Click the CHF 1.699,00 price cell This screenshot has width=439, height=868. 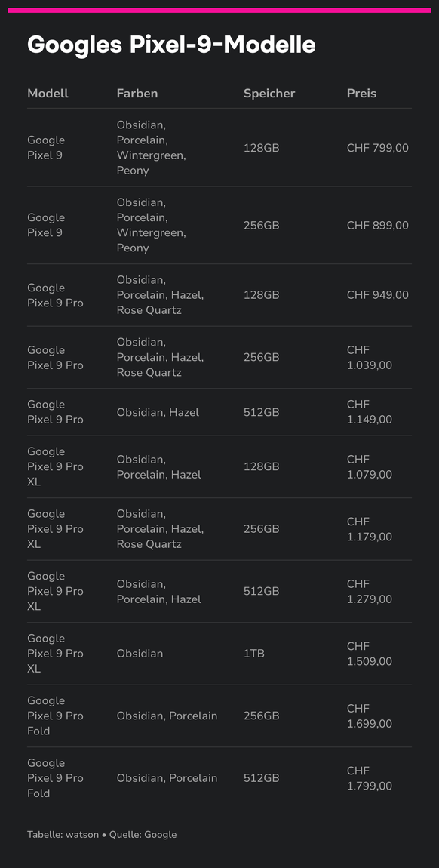[370, 716]
